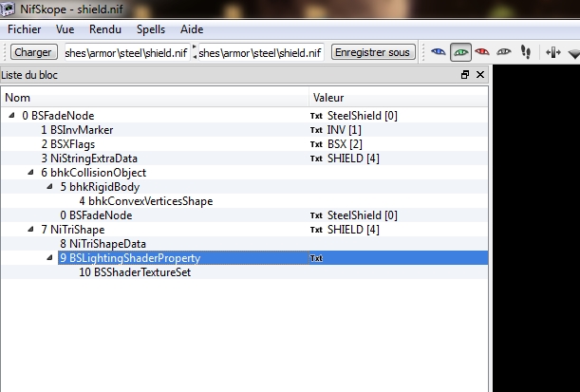Click the toolbar drag handle left of the Charger button
This screenshot has width=580, height=392.
5,52
